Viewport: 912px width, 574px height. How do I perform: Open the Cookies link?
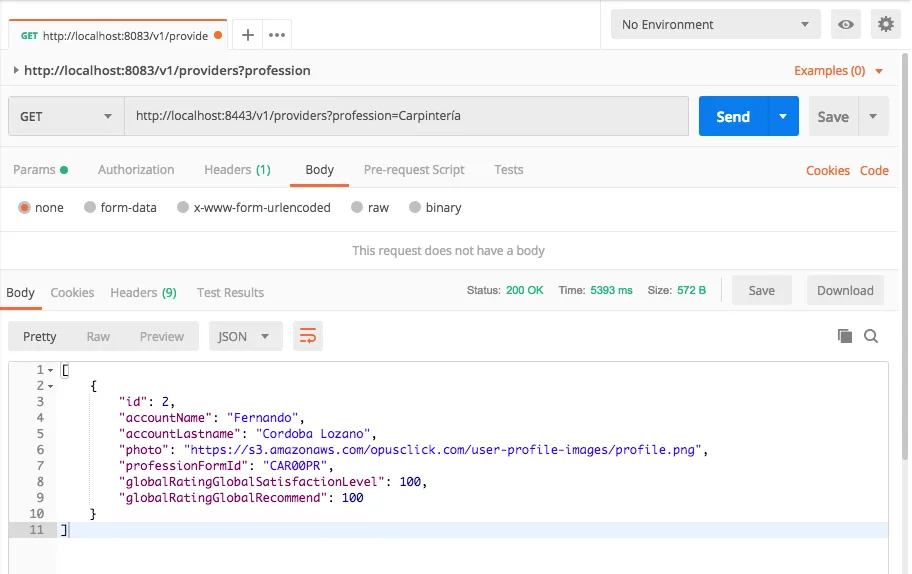828,171
